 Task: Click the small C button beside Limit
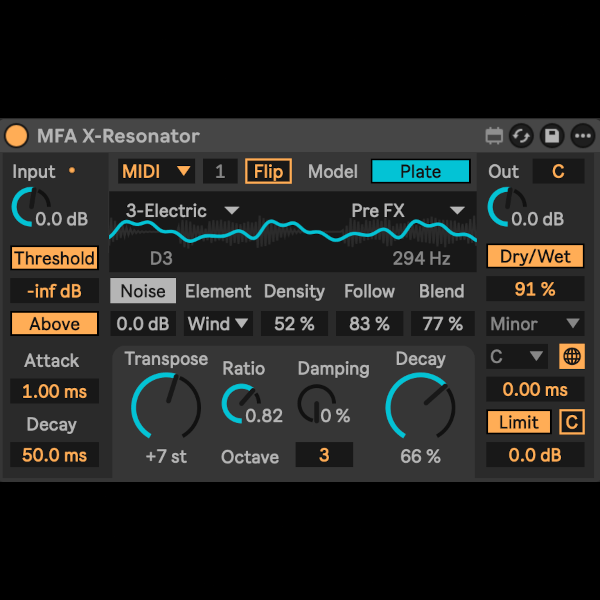(572, 422)
